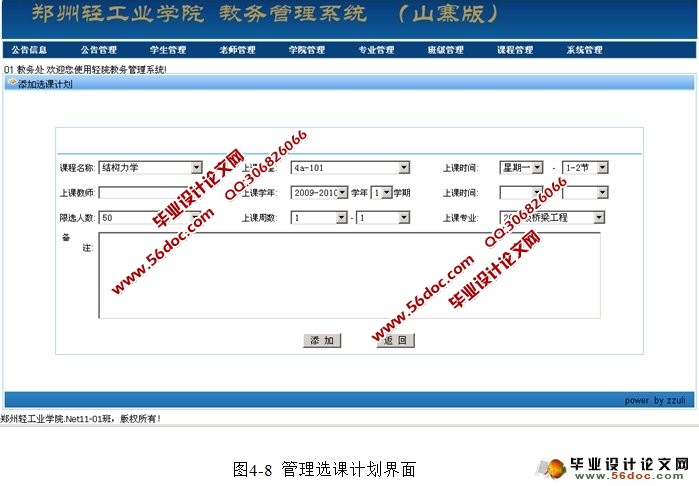The height and width of the screenshot is (486, 699).
Task: Click the power by zzuli footer text
Action: 655,400
